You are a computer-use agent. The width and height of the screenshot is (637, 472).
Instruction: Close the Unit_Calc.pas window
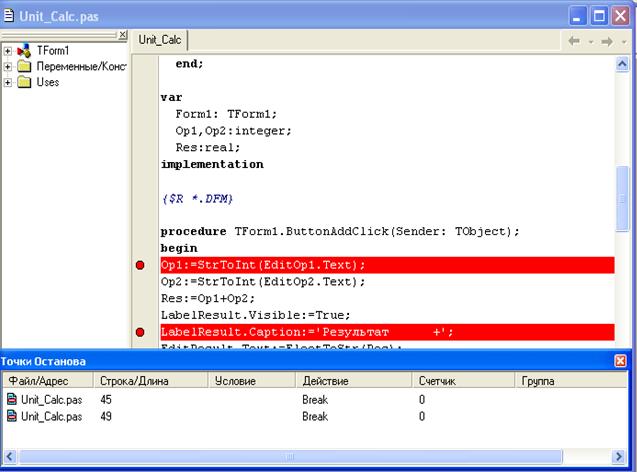pos(621,16)
